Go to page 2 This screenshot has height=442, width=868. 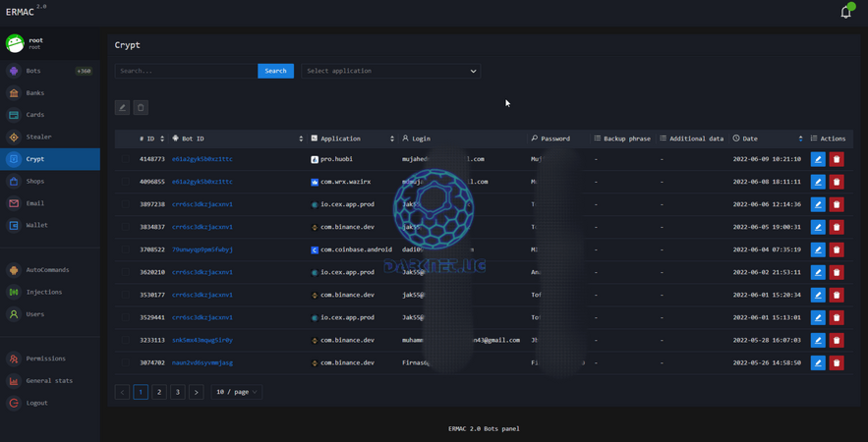pos(159,392)
